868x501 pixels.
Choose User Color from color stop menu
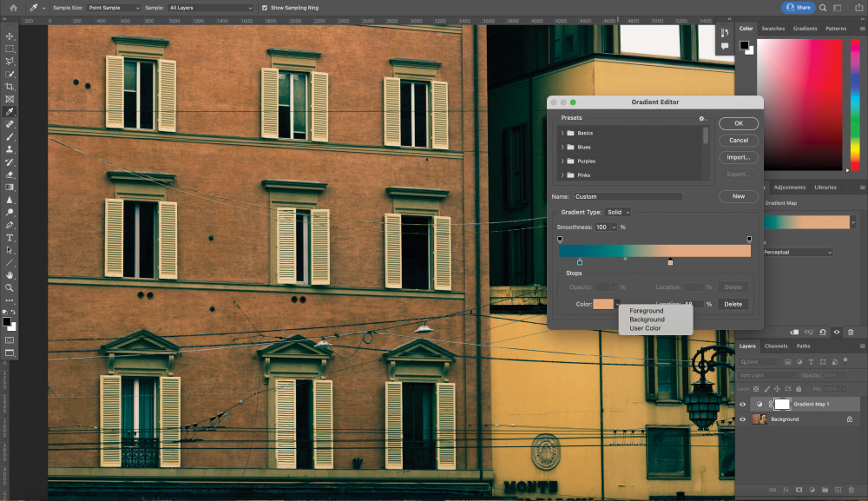[645, 328]
